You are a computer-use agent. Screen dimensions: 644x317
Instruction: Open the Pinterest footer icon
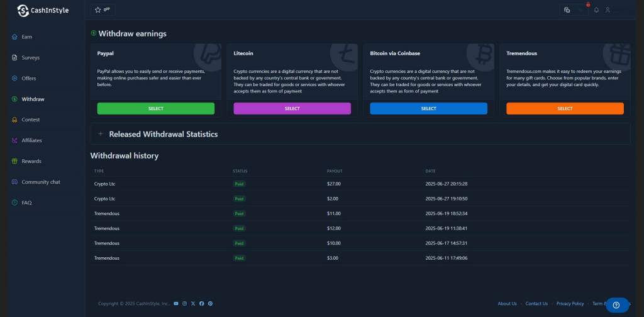pyautogui.click(x=210, y=303)
